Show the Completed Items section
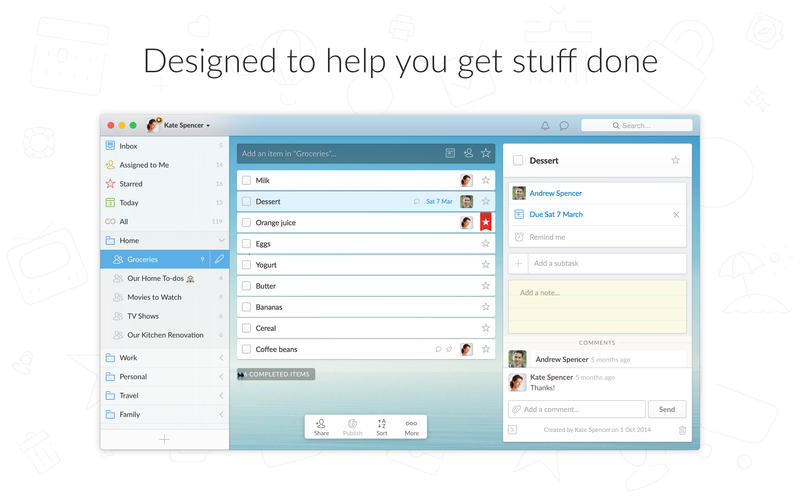Viewport: 800px width, 500px height. point(276,374)
